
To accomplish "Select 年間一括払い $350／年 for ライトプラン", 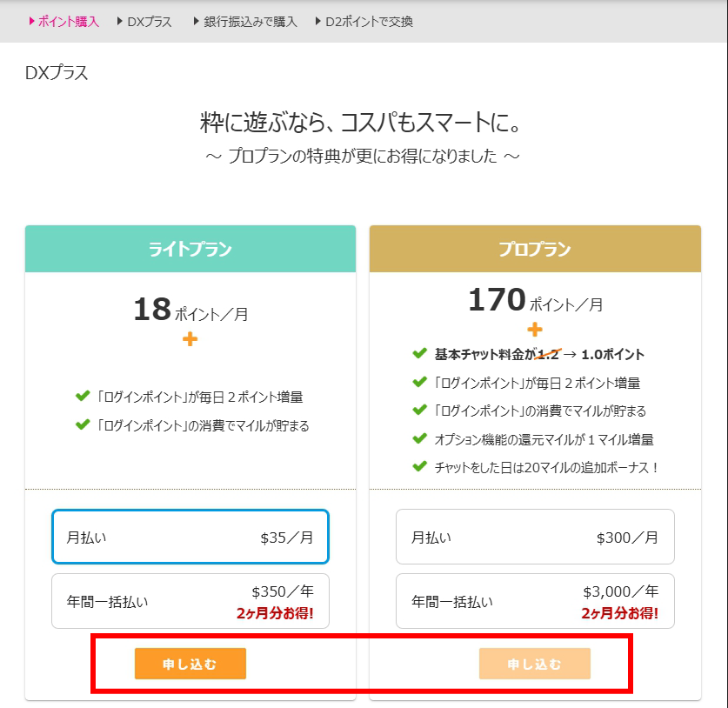I will click(190, 600).
